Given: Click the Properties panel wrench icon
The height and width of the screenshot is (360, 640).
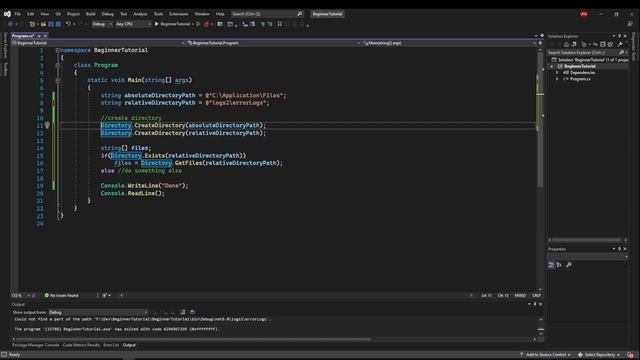Looking at the screenshot, I should (569, 265).
